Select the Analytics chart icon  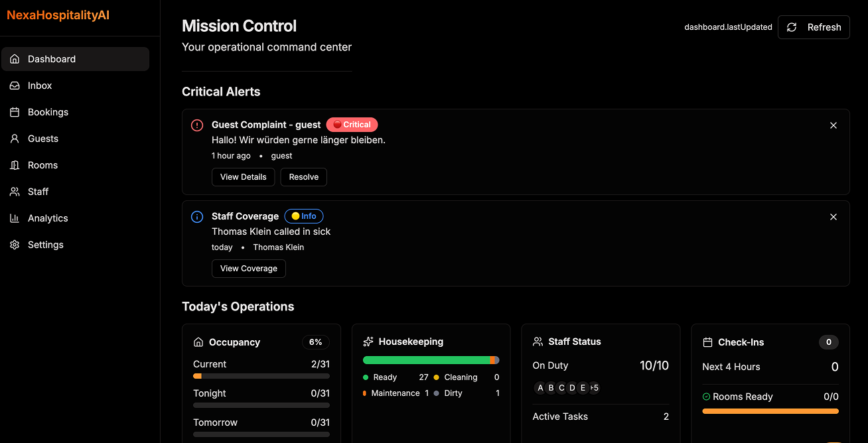pyautogui.click(x=14, y=218)
